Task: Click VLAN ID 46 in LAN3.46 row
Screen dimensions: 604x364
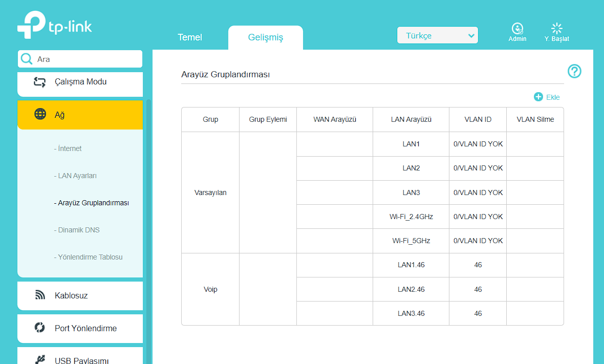Action: click(478, 313)
